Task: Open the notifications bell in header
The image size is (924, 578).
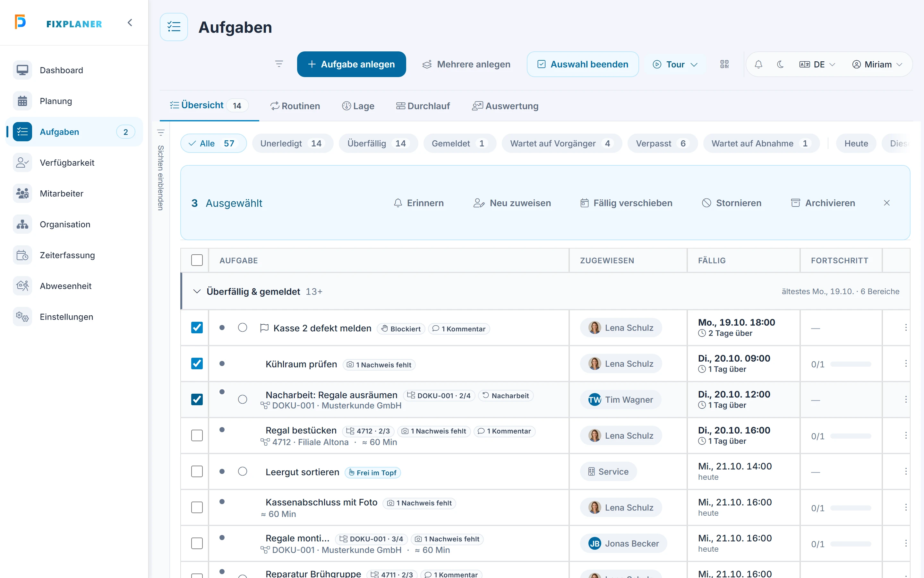Action: (x=758, y=64)
